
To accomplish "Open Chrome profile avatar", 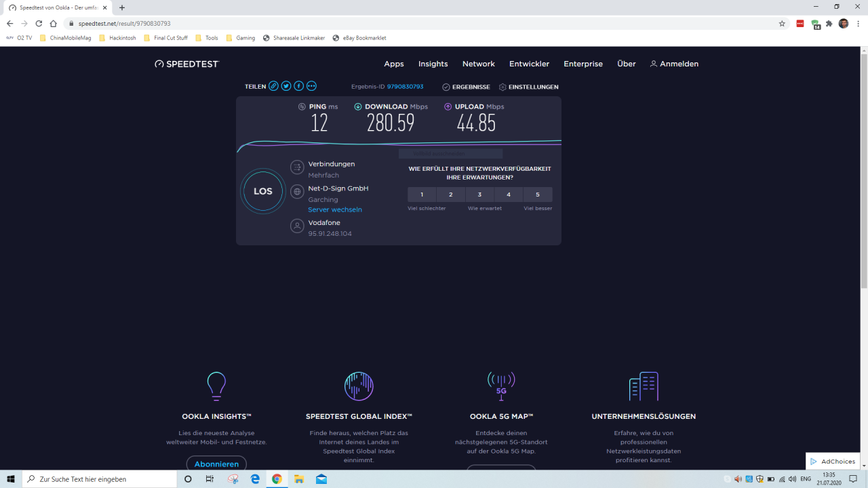I will (844, 23).
